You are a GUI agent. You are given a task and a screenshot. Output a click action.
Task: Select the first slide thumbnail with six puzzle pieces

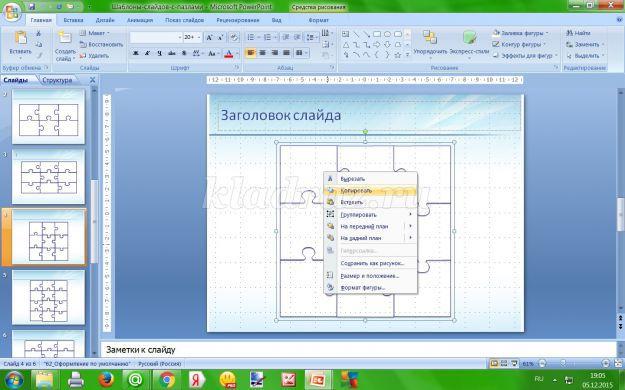[49, 116]
